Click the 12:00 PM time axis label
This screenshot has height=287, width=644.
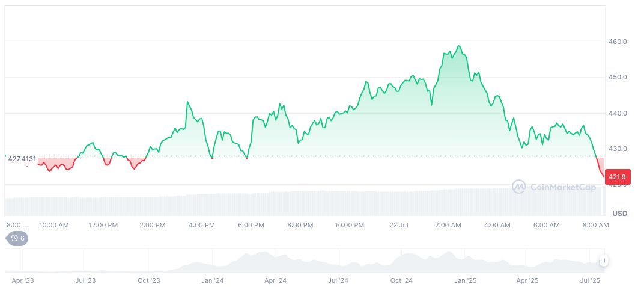(x=103, y=225)
